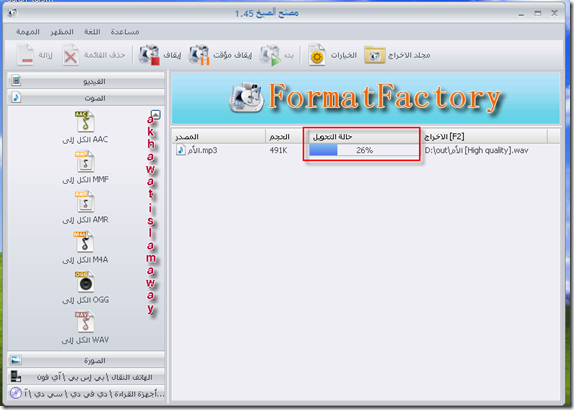Screen dimensions: 574x410
Task: Select the All to MMF icon
Action: pos(85,161)
